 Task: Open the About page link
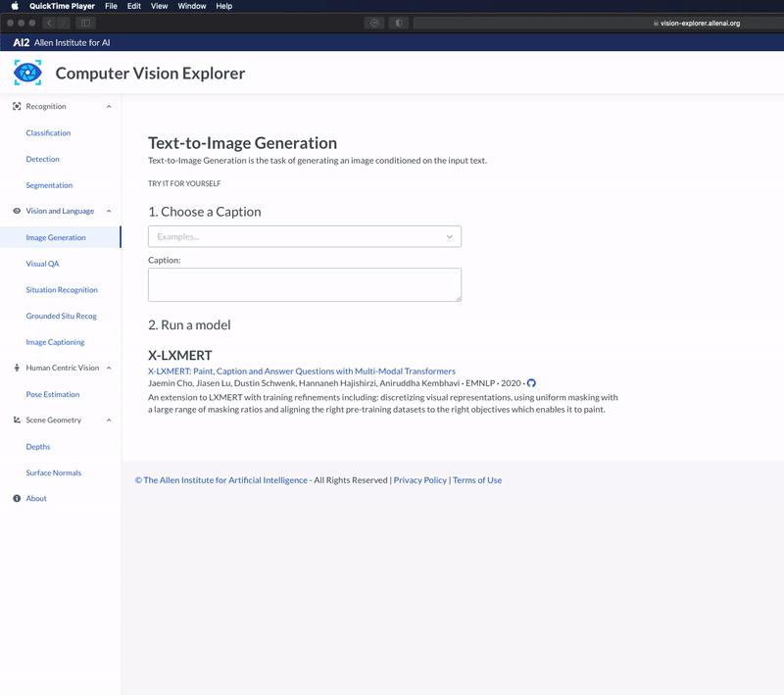pyautogui.click(x=36, y=499)
